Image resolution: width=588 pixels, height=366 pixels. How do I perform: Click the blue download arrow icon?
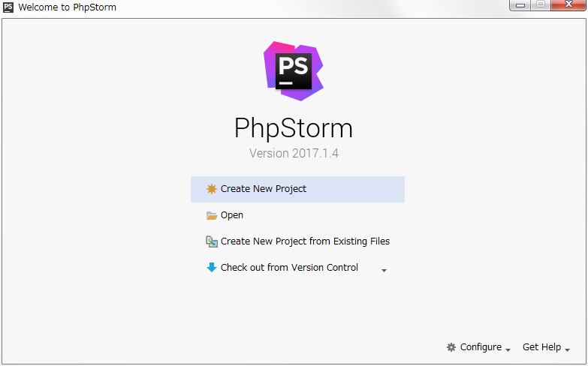212,267
